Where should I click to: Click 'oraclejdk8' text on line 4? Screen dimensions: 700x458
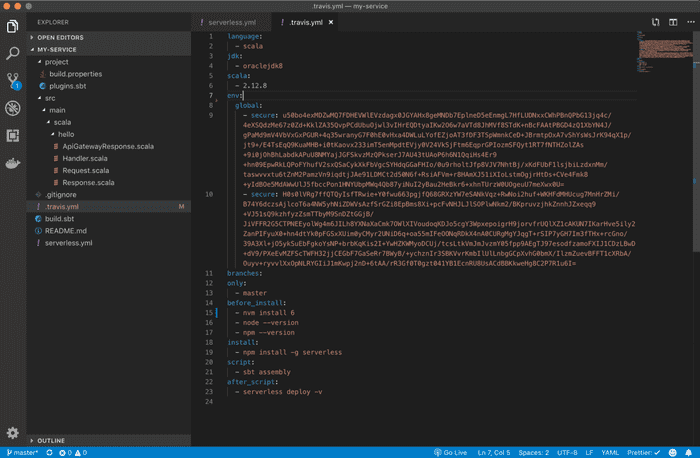(262, 66)
